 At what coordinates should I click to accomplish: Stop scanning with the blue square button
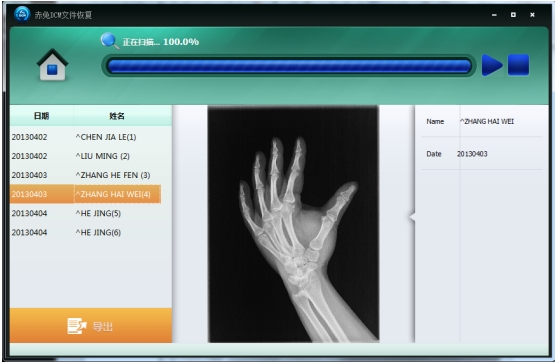point(518,65)
